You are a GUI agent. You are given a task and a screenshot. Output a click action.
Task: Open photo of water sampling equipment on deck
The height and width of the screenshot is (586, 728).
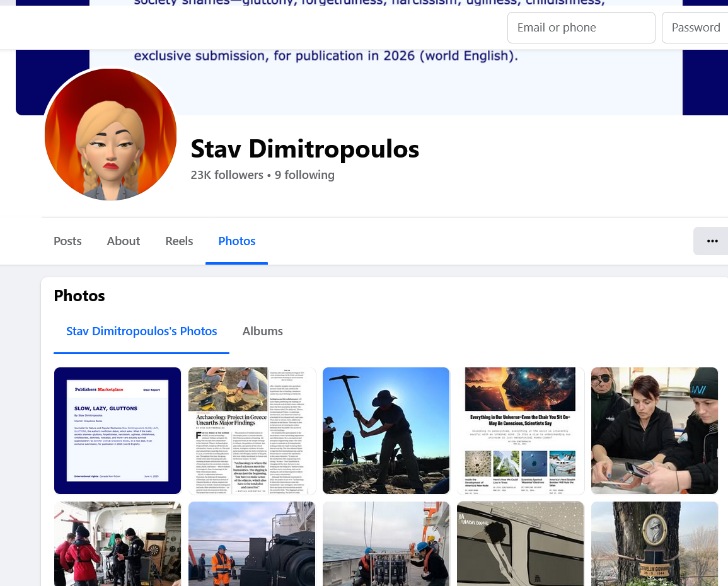(386, 544)
